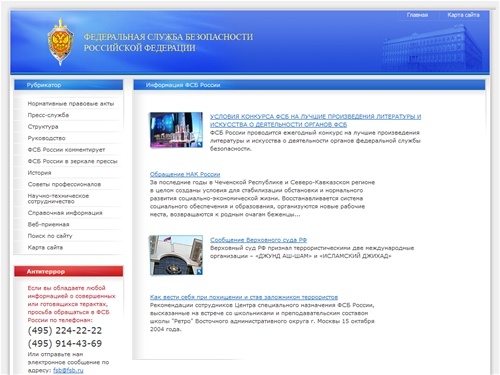Click phone number (495) 224-22-22
The width and height of the screenshot is (500, 375).
pos(65,331)
